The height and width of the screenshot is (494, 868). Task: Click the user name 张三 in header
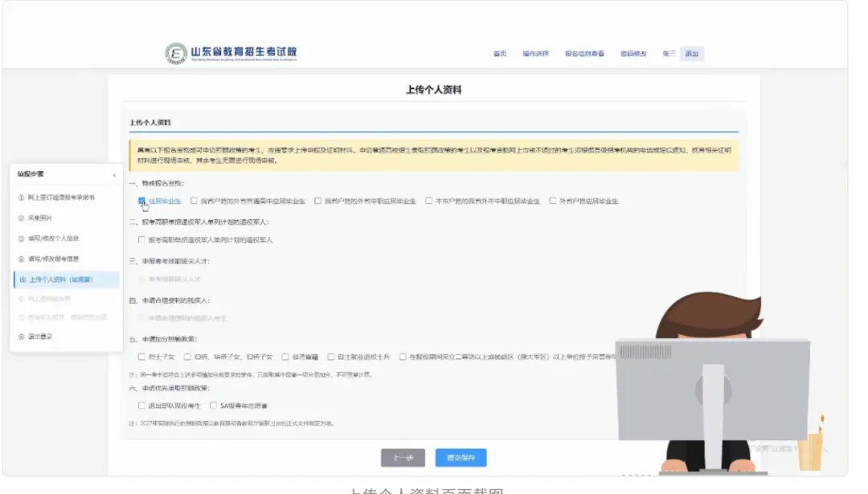point(669,54)
